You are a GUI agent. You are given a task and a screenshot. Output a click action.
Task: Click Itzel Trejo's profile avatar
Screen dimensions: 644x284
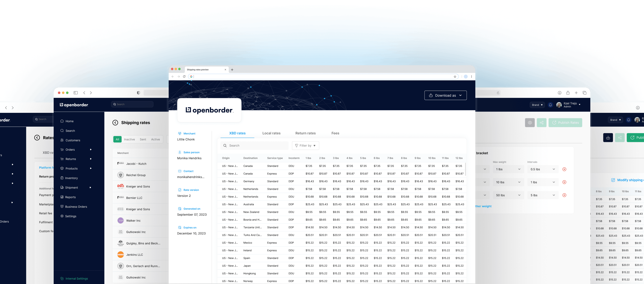(x=559, y=105)
